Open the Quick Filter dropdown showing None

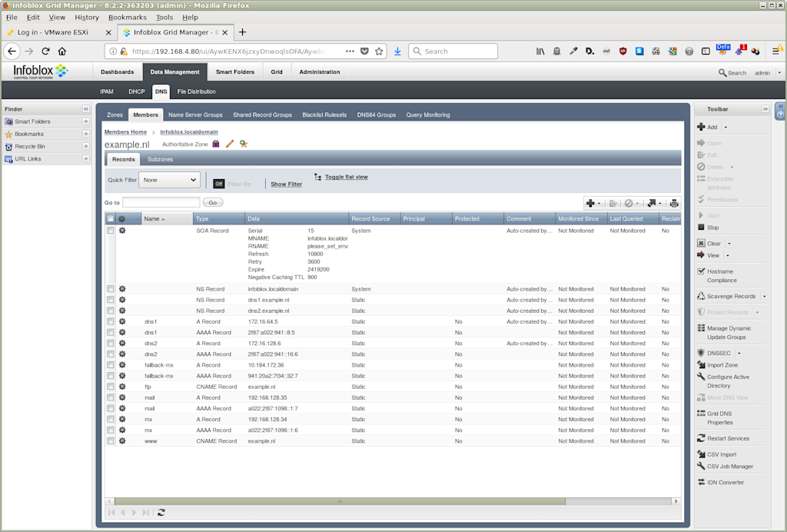click(169, 180)
